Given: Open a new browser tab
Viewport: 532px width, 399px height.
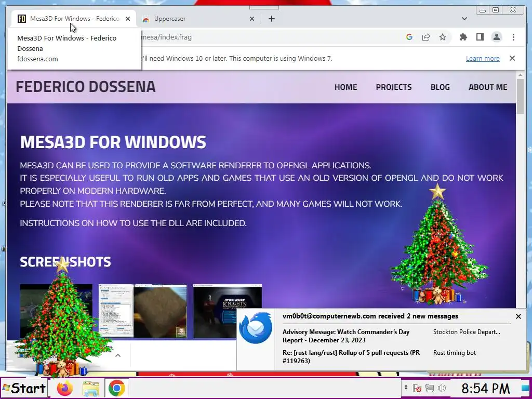Looking at the screenshot, I should pos(271,19).
